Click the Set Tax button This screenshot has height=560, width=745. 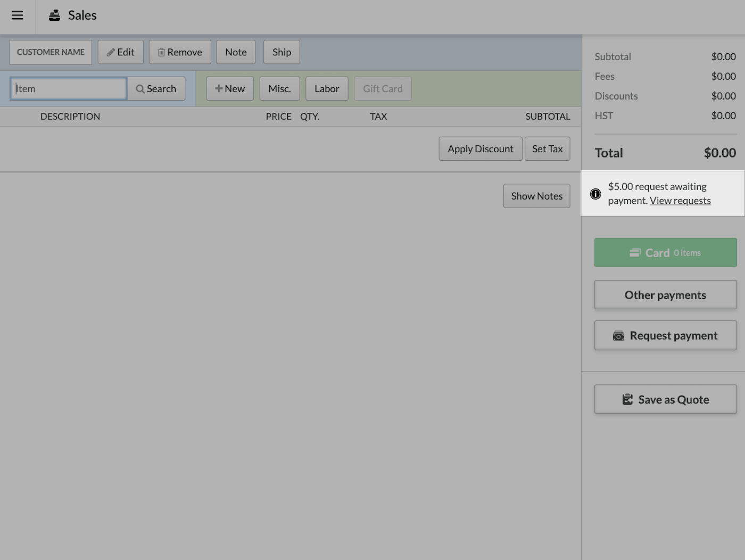pyautogui.click(x=547, y=149)
